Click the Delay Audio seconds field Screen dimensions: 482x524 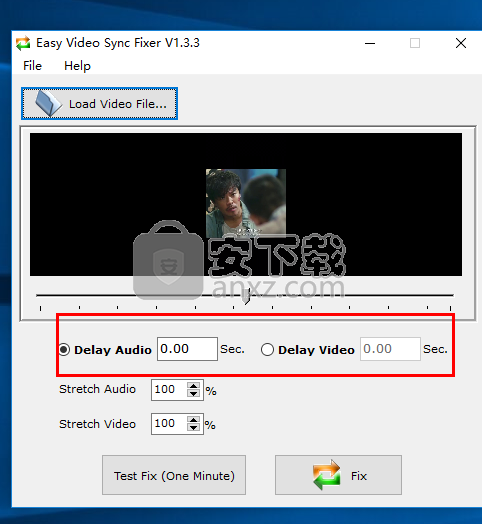[x=187, y=349]
